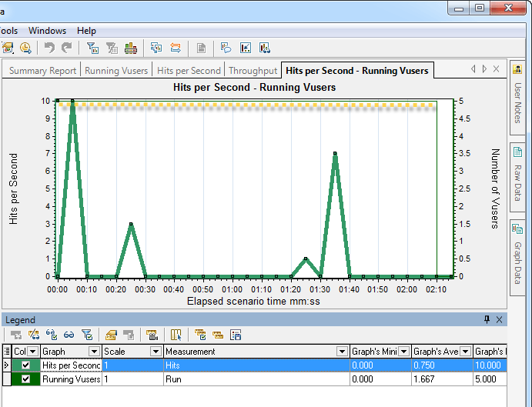Click the binoculars icon in Legend toolbar

(69, 335)
